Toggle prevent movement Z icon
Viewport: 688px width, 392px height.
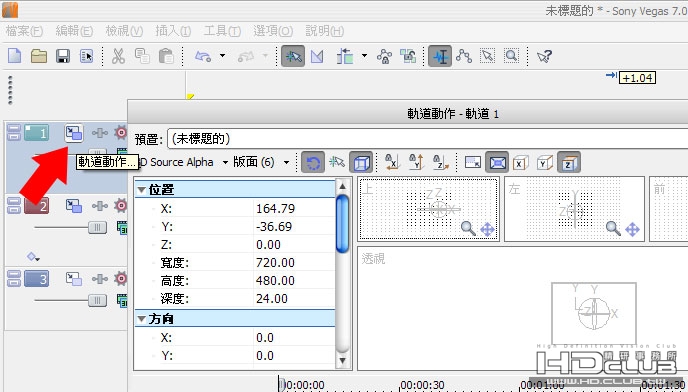[440, 162]
